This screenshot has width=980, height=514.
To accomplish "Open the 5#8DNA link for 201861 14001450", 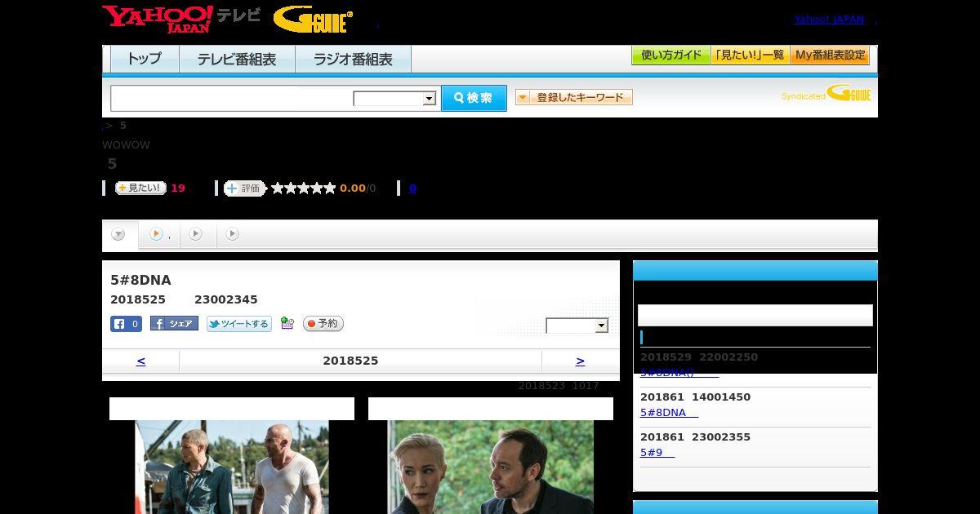I will click(x=669, y=413).
